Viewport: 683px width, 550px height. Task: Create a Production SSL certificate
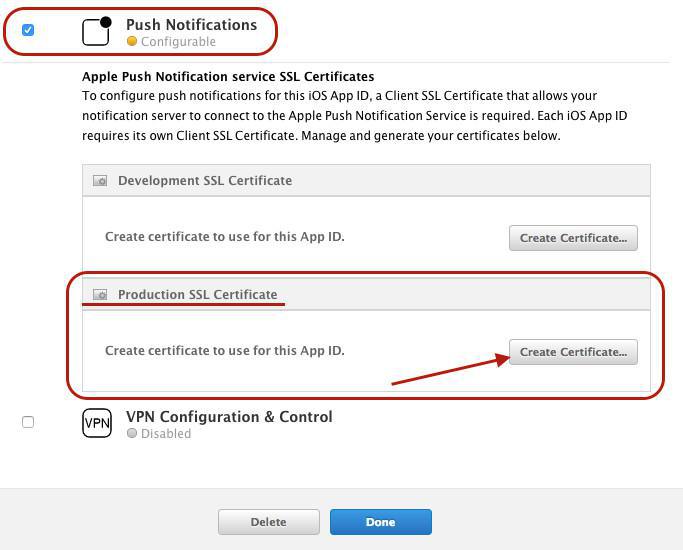pos(573,352)
